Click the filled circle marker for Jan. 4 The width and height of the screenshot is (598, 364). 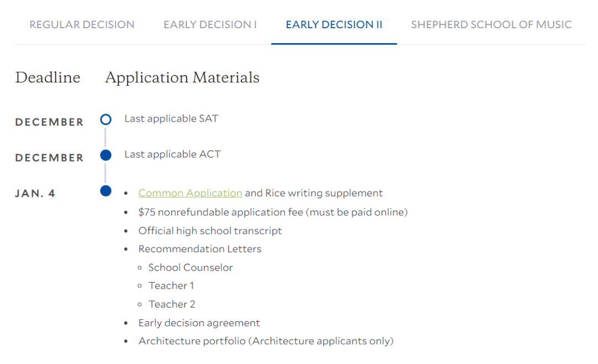106,191
